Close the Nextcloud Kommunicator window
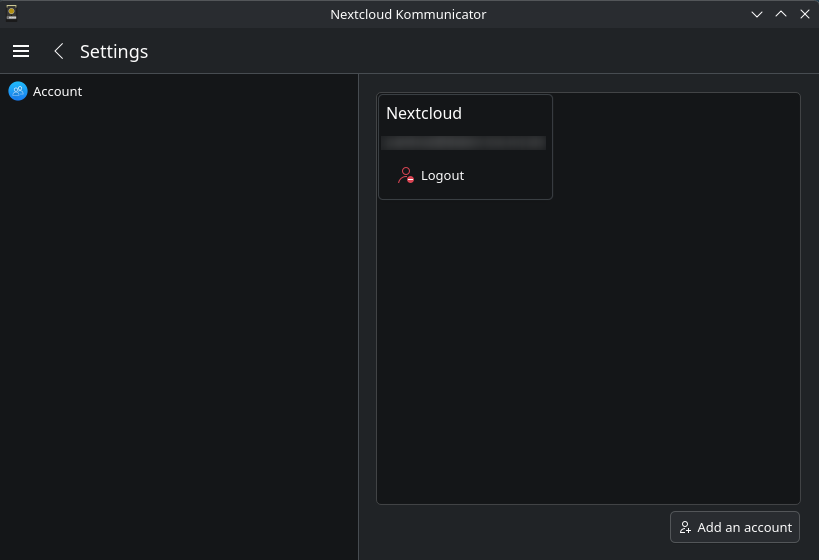Screen dimensions: 819x560 point(804,14)
